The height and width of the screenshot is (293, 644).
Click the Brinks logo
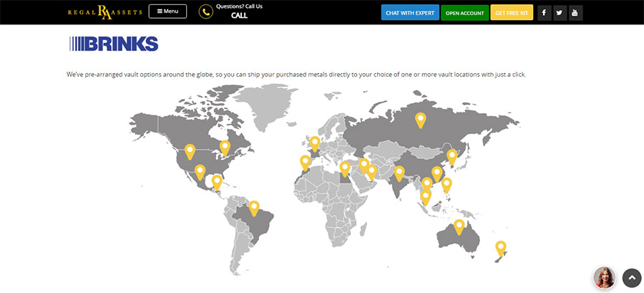(x=114, y=44)
